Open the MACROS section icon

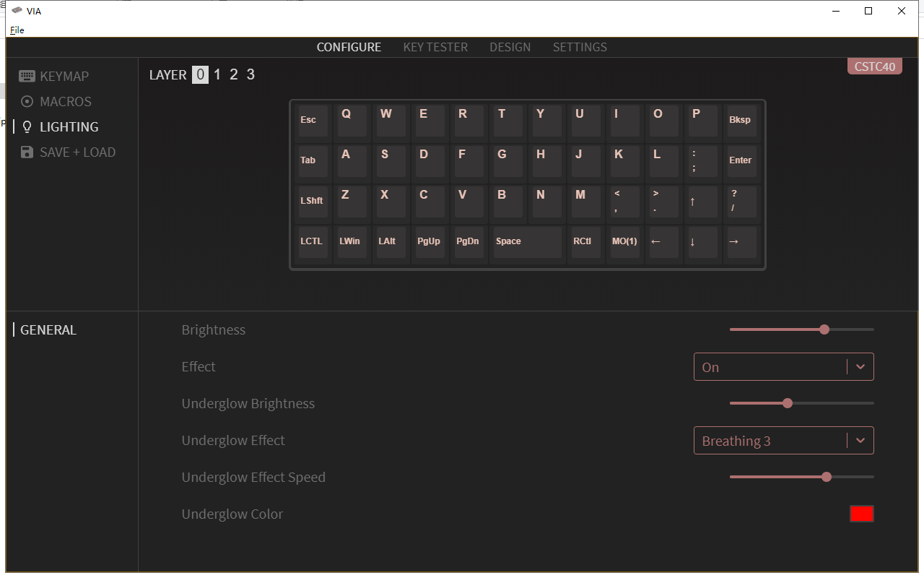[27, 101]
